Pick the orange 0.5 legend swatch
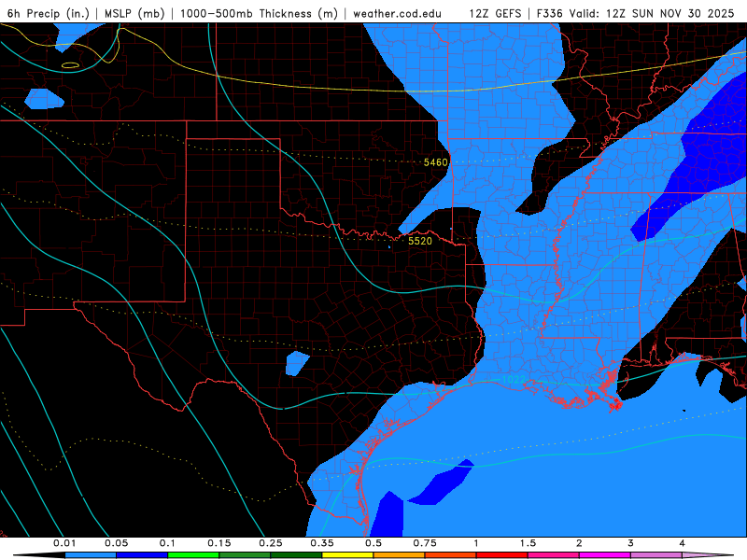Viewport: 747px width, 560px height. (400, 555)
